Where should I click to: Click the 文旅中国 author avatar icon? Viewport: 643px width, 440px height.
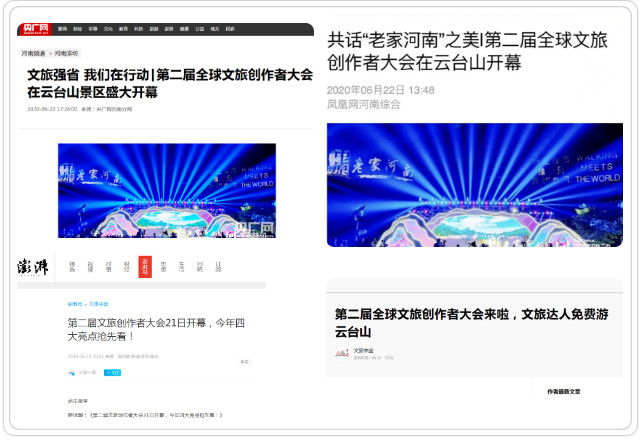(71, 373)
